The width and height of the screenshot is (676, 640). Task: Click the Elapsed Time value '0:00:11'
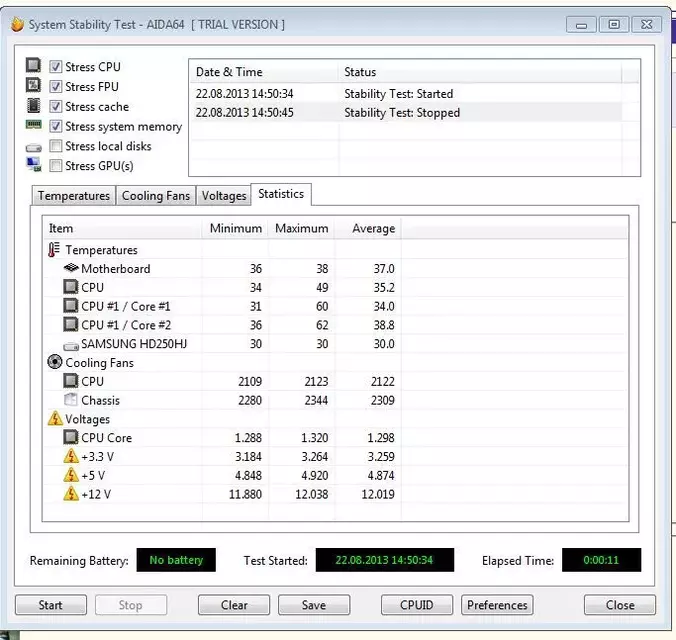point(601,560)
